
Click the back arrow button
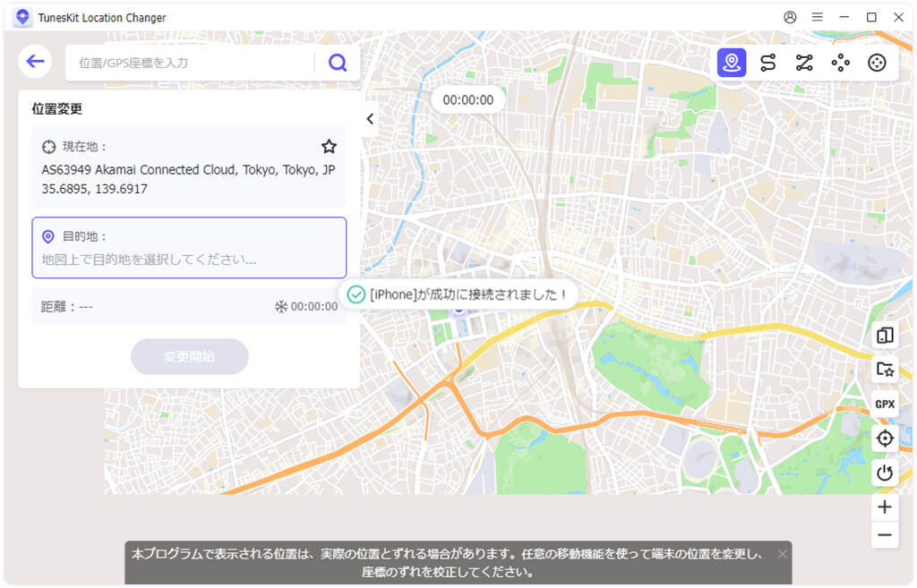[x=35, y=62]
